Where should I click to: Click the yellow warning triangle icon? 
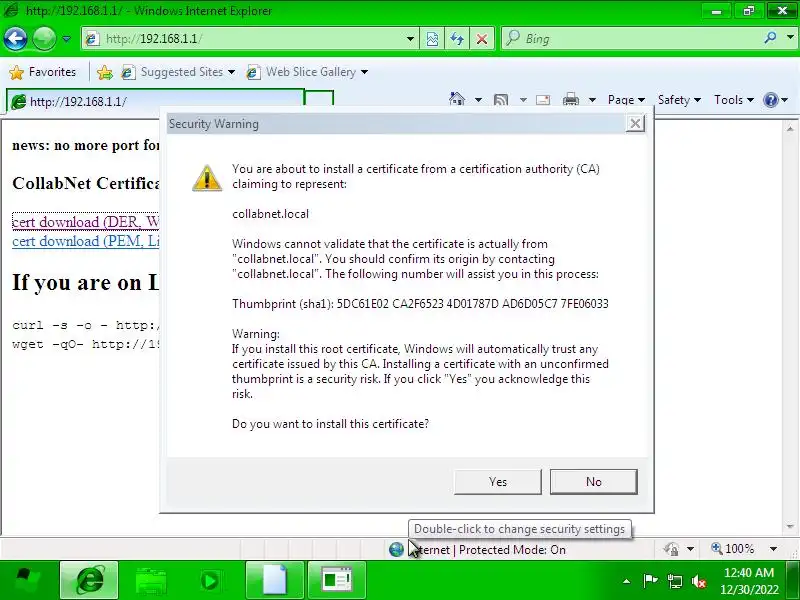(x=207, y=178)
